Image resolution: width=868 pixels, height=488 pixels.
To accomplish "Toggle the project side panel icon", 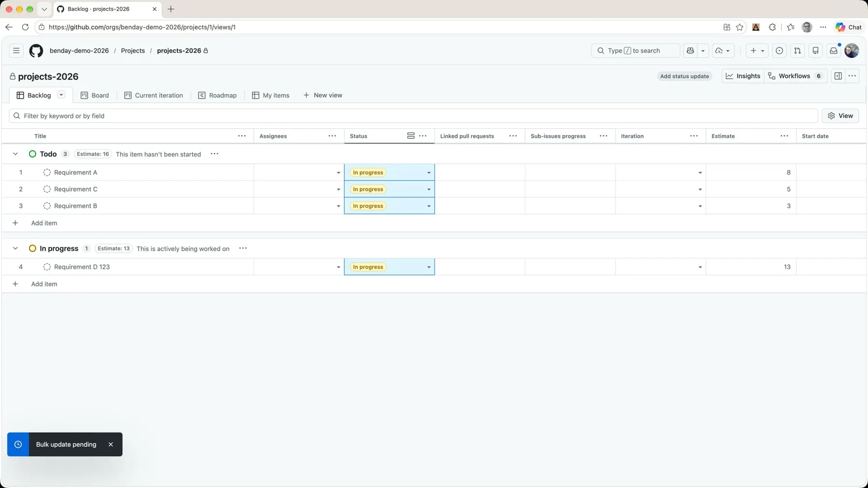I will point(838,76).
